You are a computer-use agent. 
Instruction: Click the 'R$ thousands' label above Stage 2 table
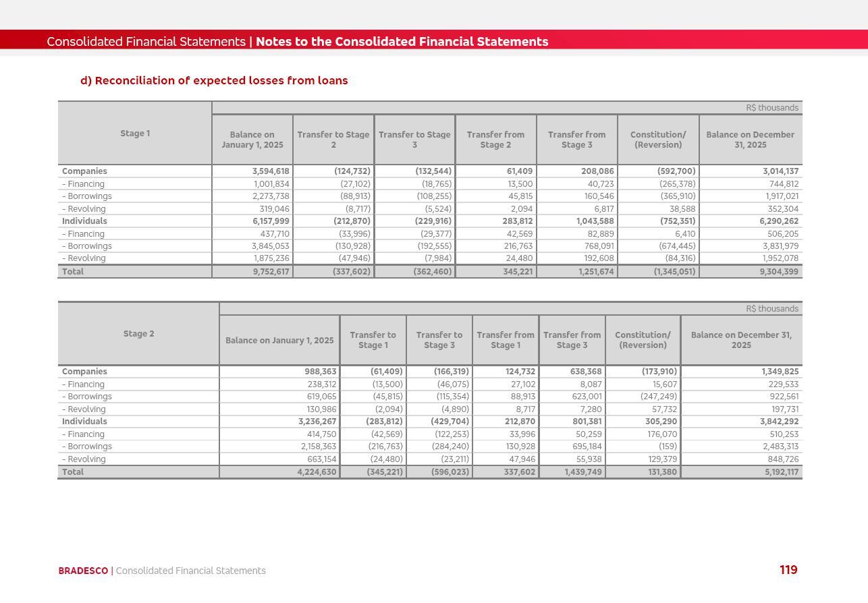[771, 309]
